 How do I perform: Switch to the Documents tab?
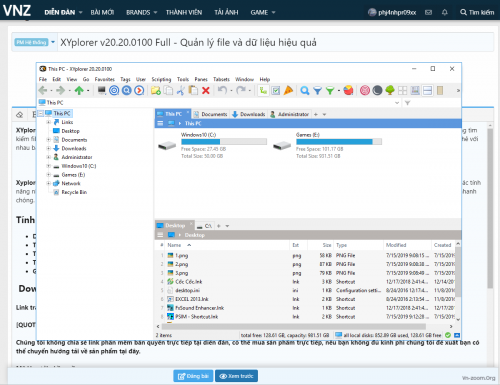click(211, 114)
